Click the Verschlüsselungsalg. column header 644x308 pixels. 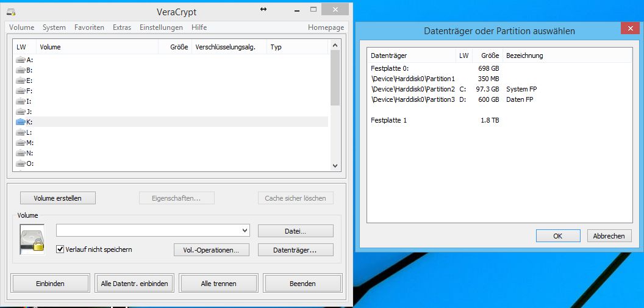click(229, 47)
